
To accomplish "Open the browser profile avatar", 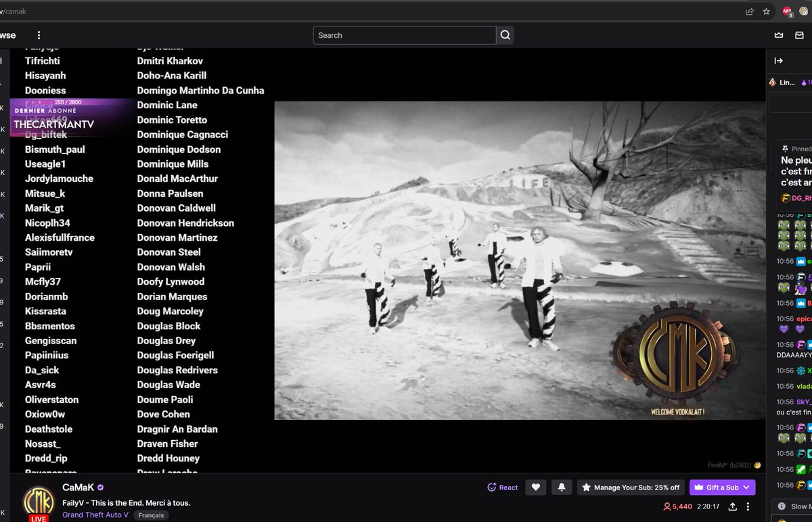I will [x=804, y=11].
